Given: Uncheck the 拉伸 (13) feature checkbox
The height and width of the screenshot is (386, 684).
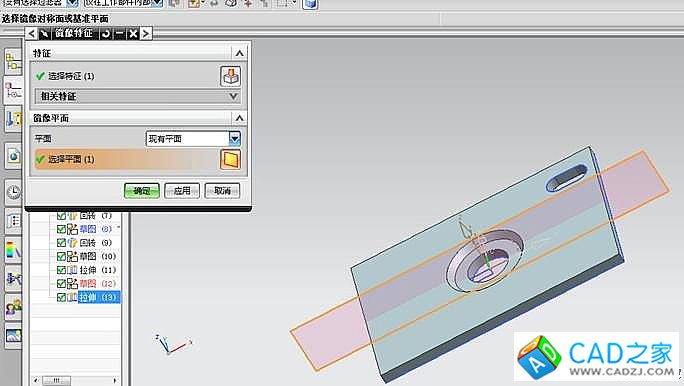Looking at the screenshot, I should [x=61, y=297].
